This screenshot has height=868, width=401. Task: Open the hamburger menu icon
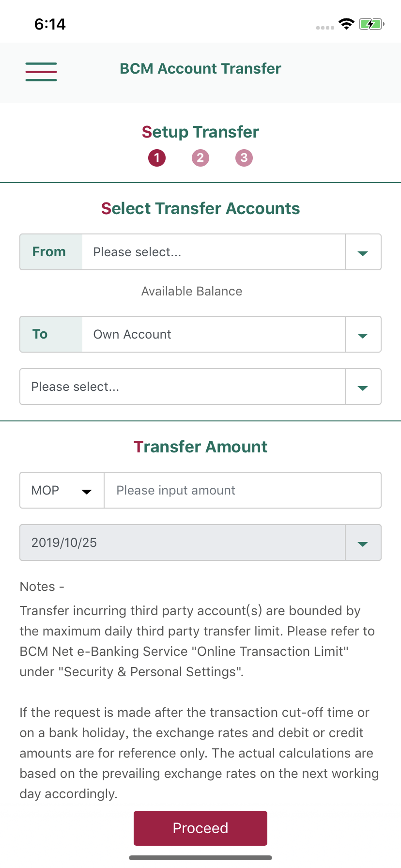(41, 72)
